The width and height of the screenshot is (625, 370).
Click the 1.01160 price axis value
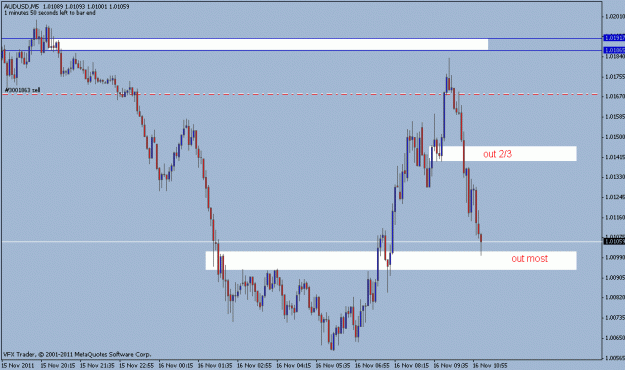point(615,217)
